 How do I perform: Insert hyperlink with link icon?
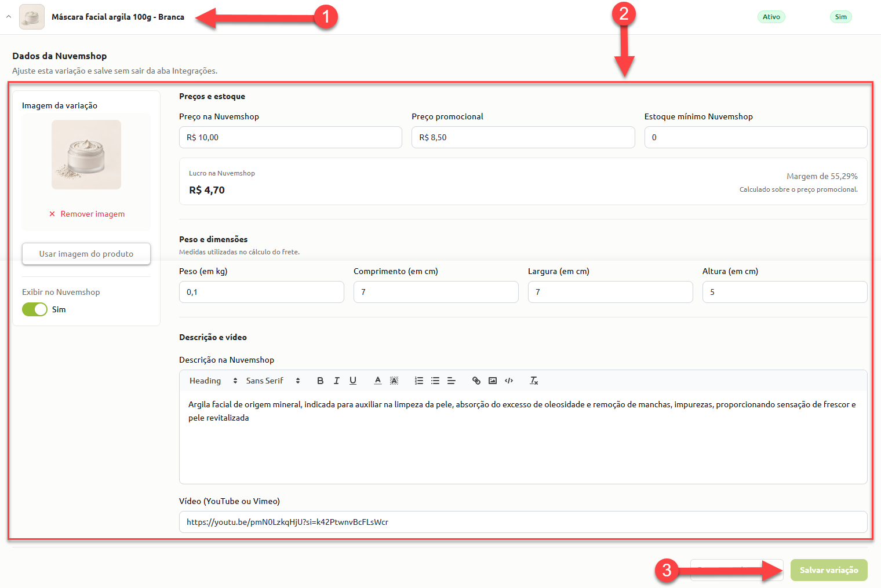click(476, 381)
